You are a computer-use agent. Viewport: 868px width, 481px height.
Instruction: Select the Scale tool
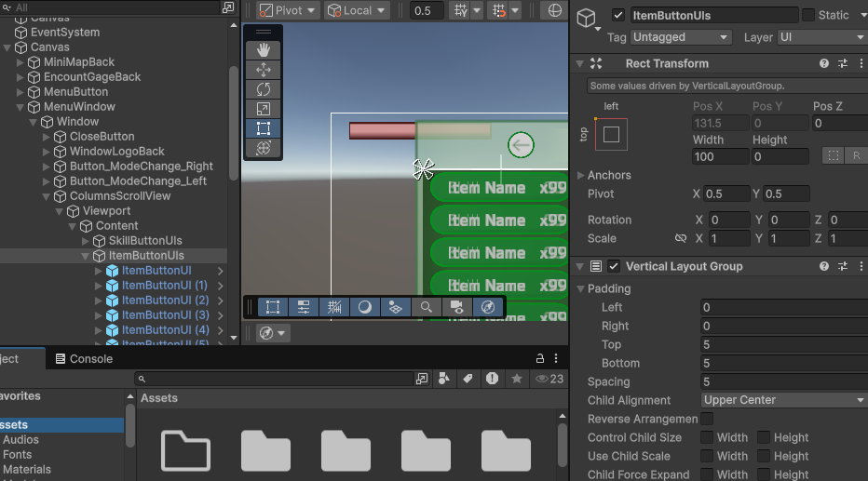click(264, 109)
